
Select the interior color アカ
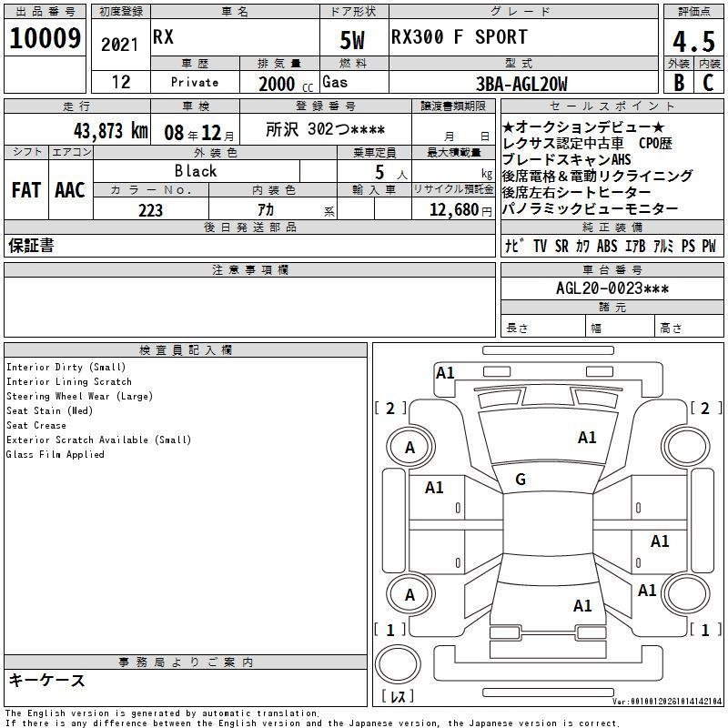[266, 210]
